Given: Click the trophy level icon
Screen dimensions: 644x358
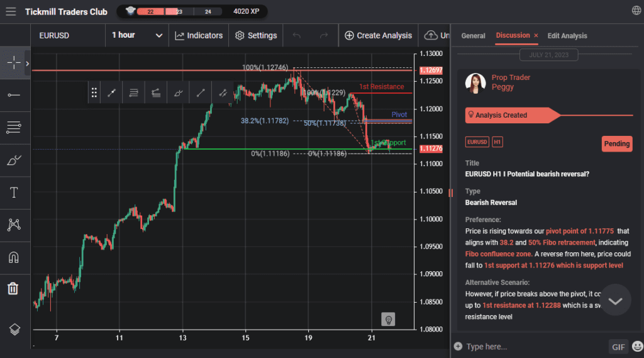Looking at the screenshot, I should (x=130, y=11).
